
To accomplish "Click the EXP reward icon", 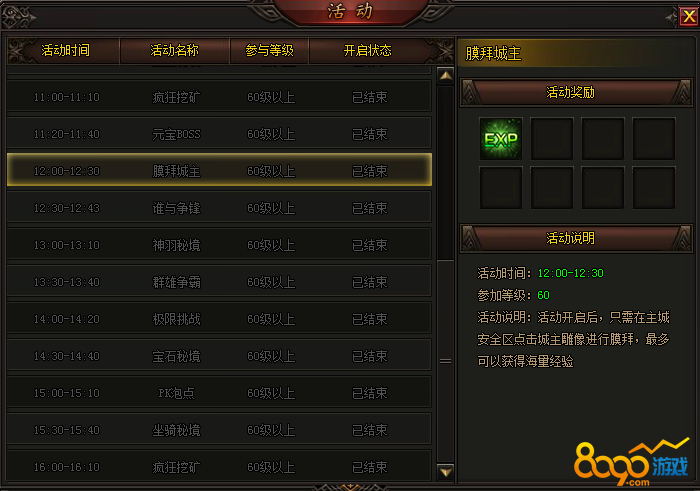I will pyautogui.click(x=500, y=139).
